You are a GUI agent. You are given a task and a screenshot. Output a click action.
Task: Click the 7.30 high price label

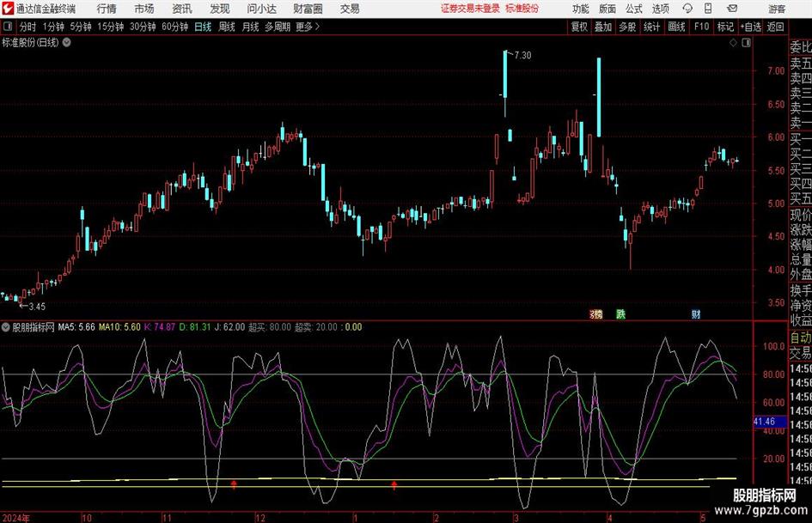pyautogui.click(x=522, y=55)
